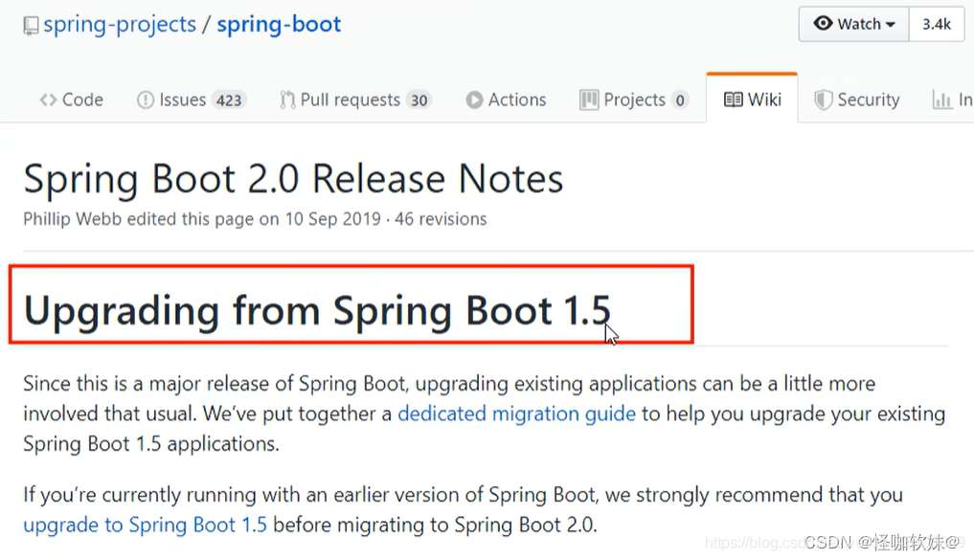Click the Code tab angle-brackets icon
The height and width of the screenshot is (560, 974).
[x=48, y=100]
